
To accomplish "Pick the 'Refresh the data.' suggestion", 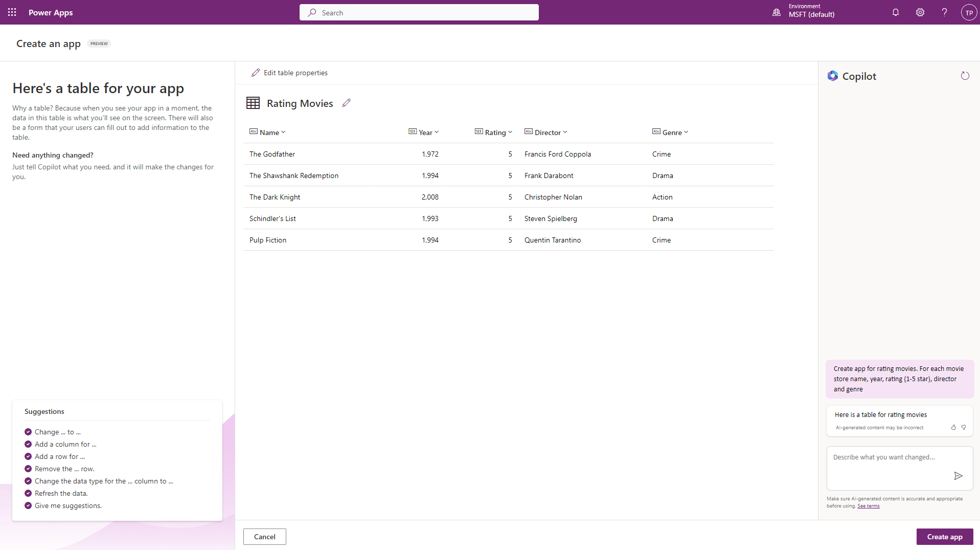I will 61,493.
